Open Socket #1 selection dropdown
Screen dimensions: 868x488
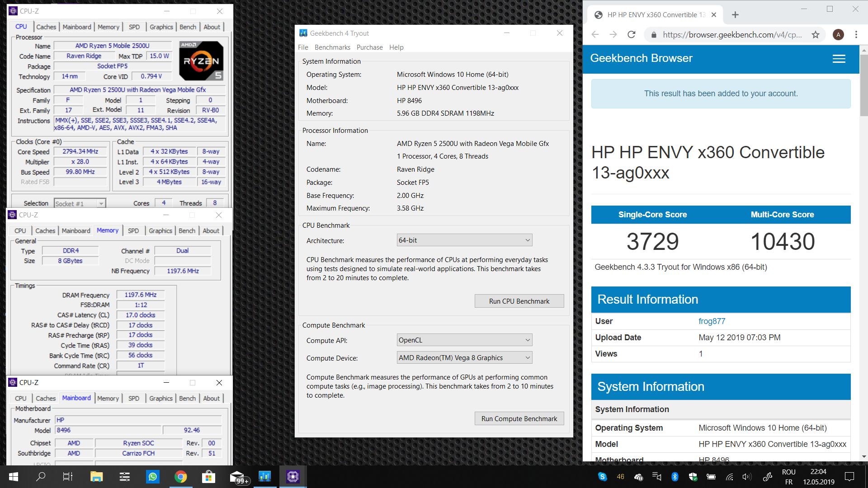tap(80, 203)
